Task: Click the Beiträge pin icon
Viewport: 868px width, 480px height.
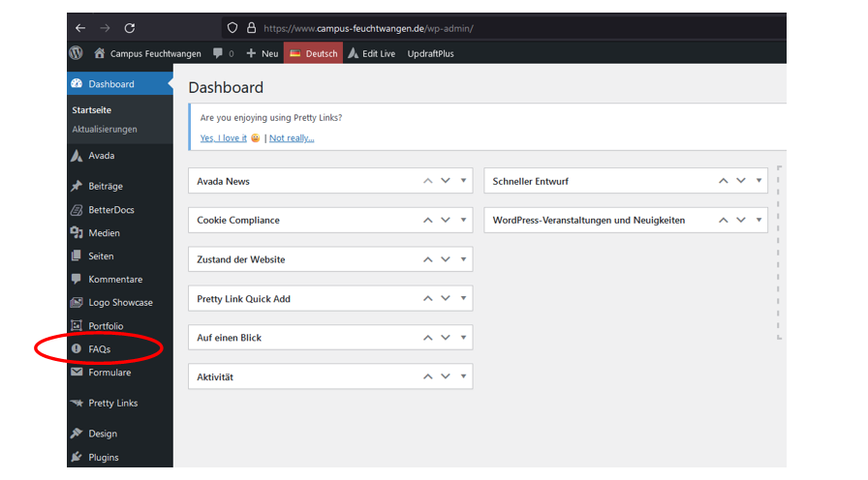Action: (x=77, y=186)
